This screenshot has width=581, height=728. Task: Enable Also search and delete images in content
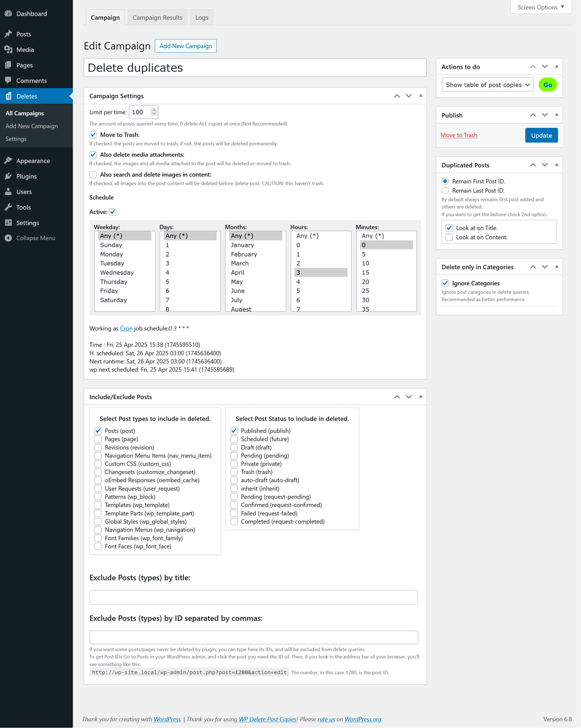(93, 175)
